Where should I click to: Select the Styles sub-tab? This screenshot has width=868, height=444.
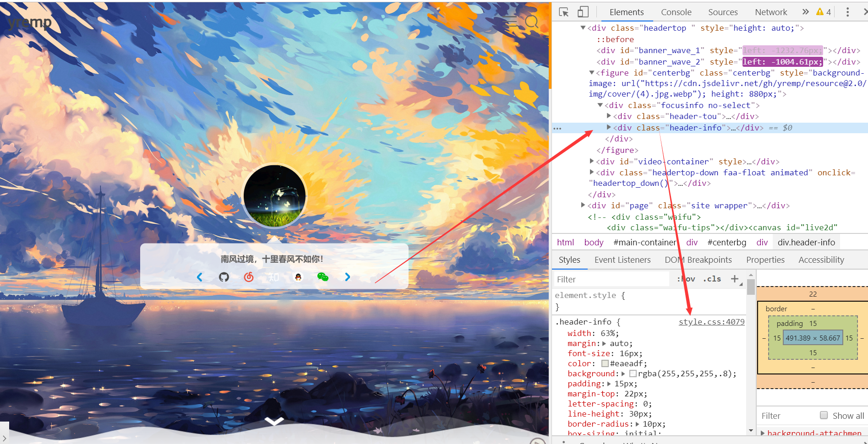tap(569, 260)
